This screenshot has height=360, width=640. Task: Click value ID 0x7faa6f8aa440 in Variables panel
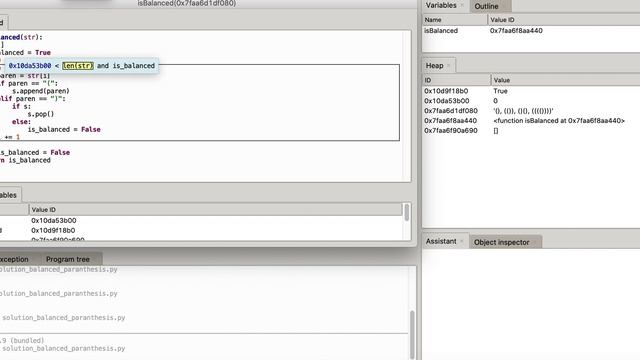[516, 31]
